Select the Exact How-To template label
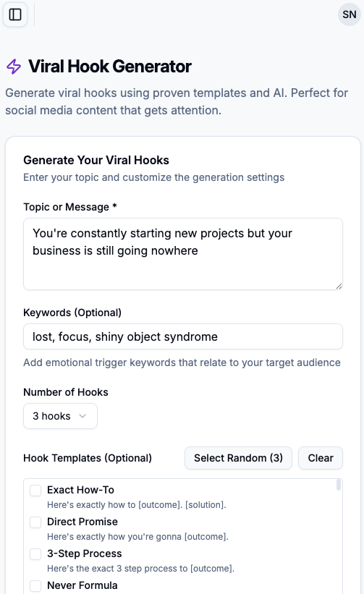The image size is (364, 594). (x=80, y=490)
